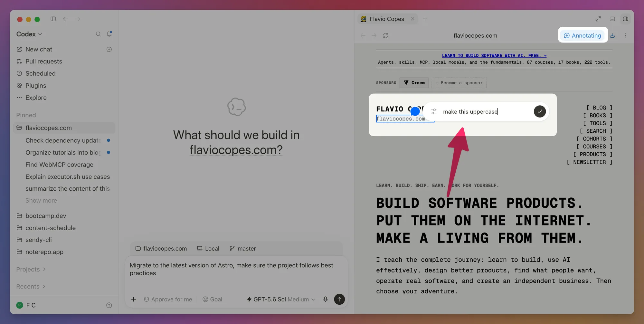Toggle the bottom panel icon
Image resolution: width=644 pixels, height=324 pixels.
612,19
